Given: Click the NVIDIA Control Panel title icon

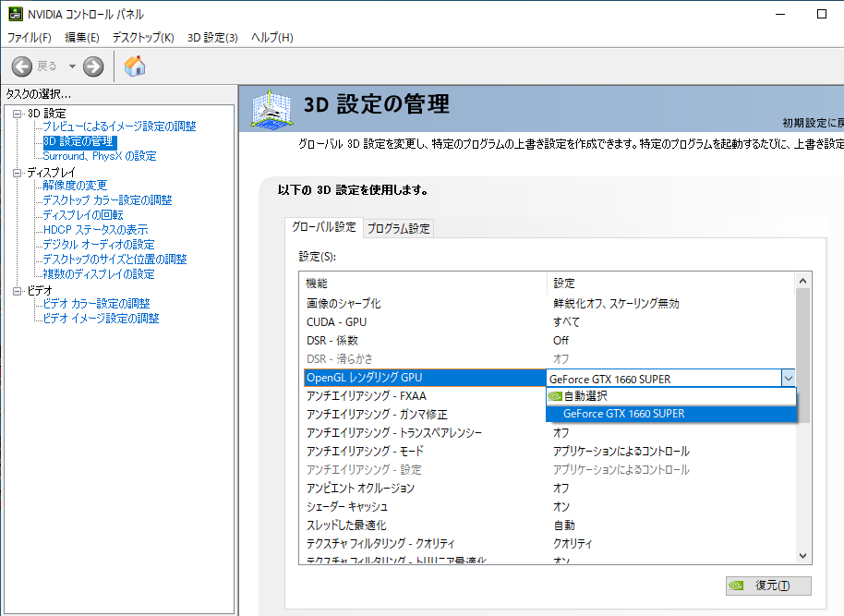Looking at the screenshot, I should (x=16, y=14).
